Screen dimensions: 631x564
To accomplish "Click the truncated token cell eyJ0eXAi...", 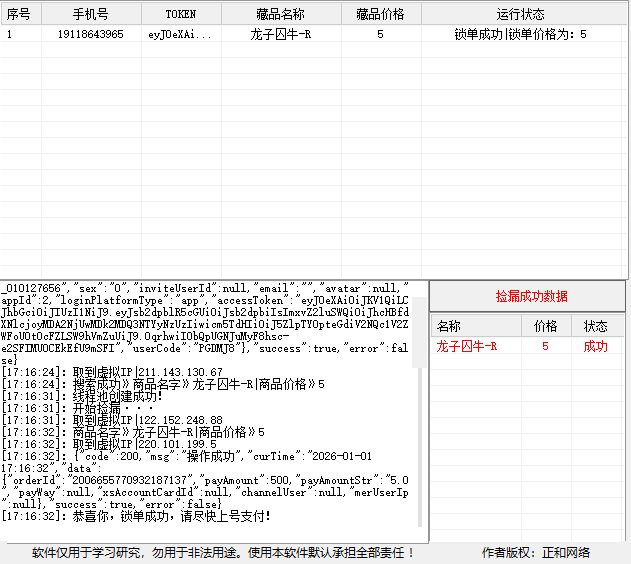I will click(180, 34).
